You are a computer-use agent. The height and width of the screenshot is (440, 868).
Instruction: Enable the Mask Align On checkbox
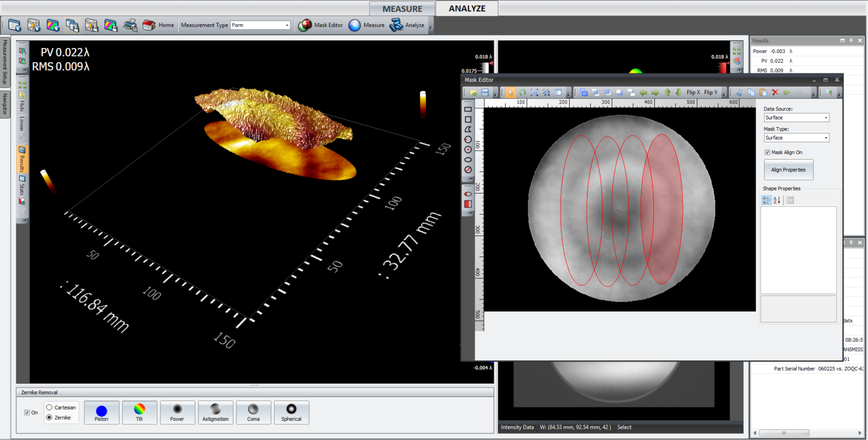767,152
